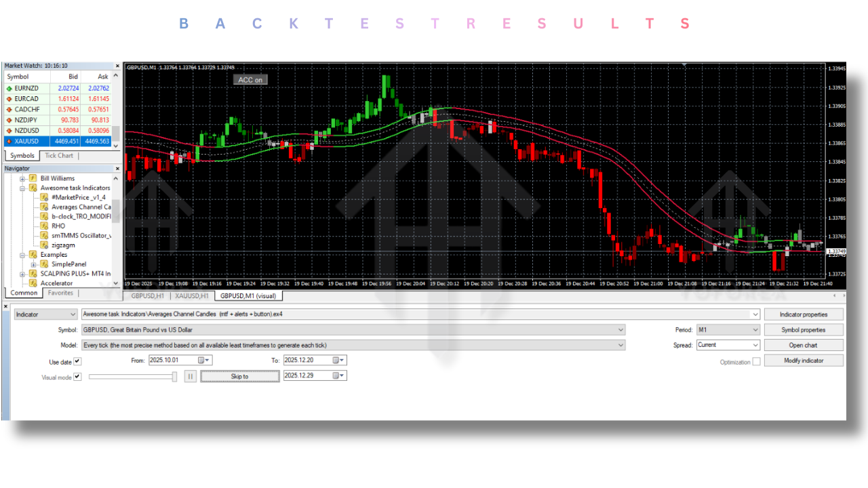Disable the Visual mode checkbox

tap(77, 376)
